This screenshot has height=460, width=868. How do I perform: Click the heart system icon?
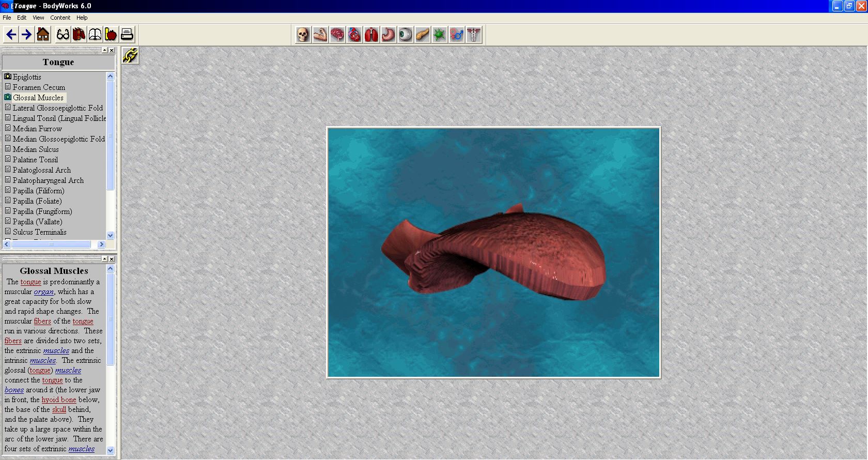354,35
